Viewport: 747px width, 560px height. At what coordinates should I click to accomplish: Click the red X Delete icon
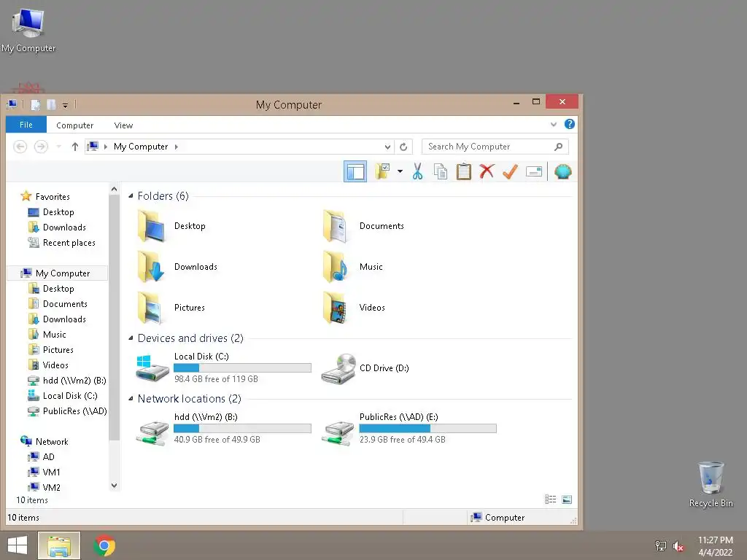pyautogui.click(x=487, y=171)
